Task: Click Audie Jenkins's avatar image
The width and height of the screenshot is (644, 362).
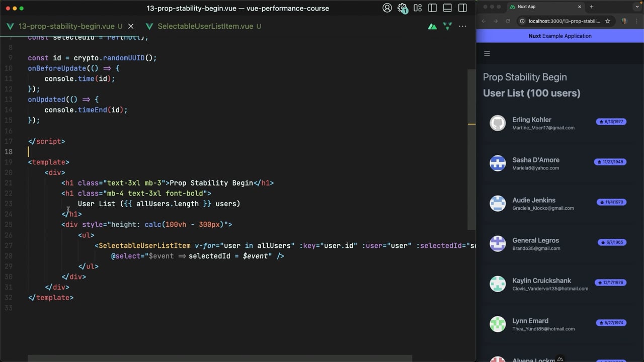Action: 498,204
